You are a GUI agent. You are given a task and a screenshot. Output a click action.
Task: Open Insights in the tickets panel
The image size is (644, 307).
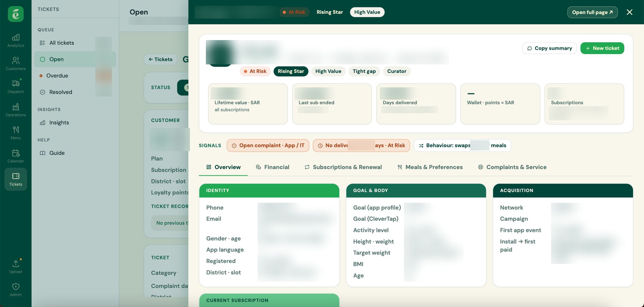75,123
